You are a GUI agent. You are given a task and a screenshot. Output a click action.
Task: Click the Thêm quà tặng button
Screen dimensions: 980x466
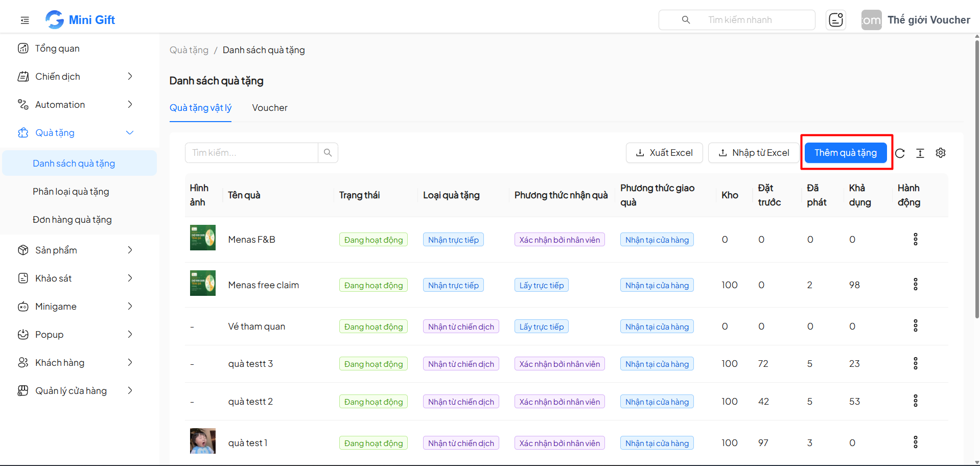coord(846,153)
